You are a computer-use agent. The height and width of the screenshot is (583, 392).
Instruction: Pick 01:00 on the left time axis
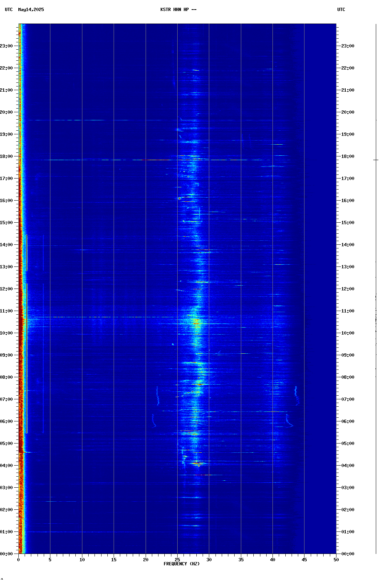pos(6,532)
